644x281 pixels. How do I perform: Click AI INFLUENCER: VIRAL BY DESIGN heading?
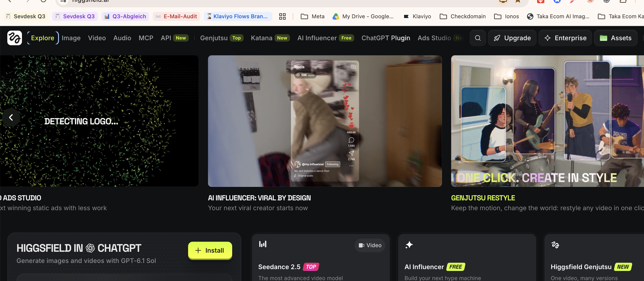pyautogui.click(x=259, y=198)
